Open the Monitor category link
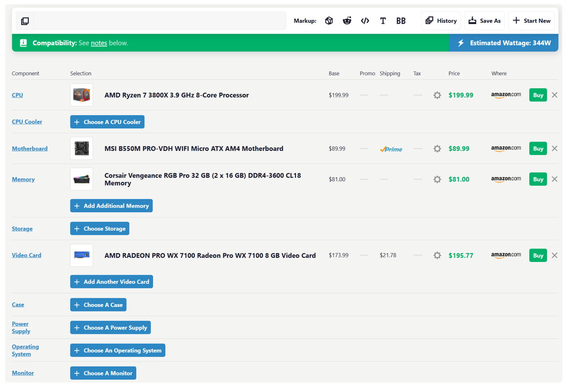This screenshot has width=566, height=392. (23, 373)
